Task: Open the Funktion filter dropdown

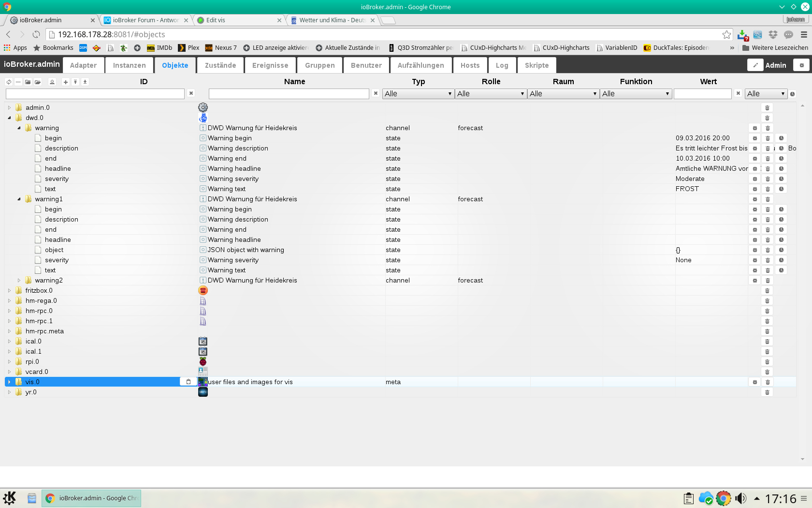Action: (x=636, y=94)
